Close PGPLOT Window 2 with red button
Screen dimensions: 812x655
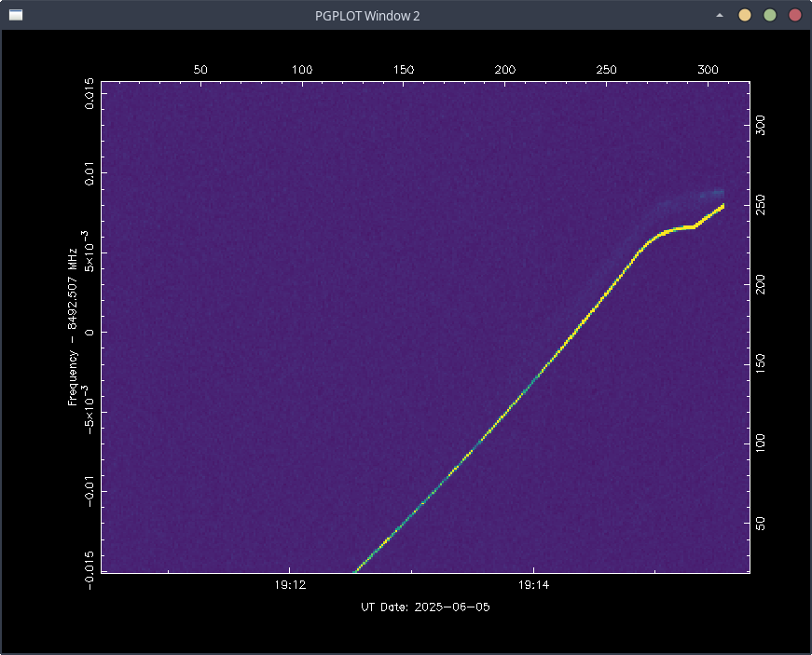(795, 15)
